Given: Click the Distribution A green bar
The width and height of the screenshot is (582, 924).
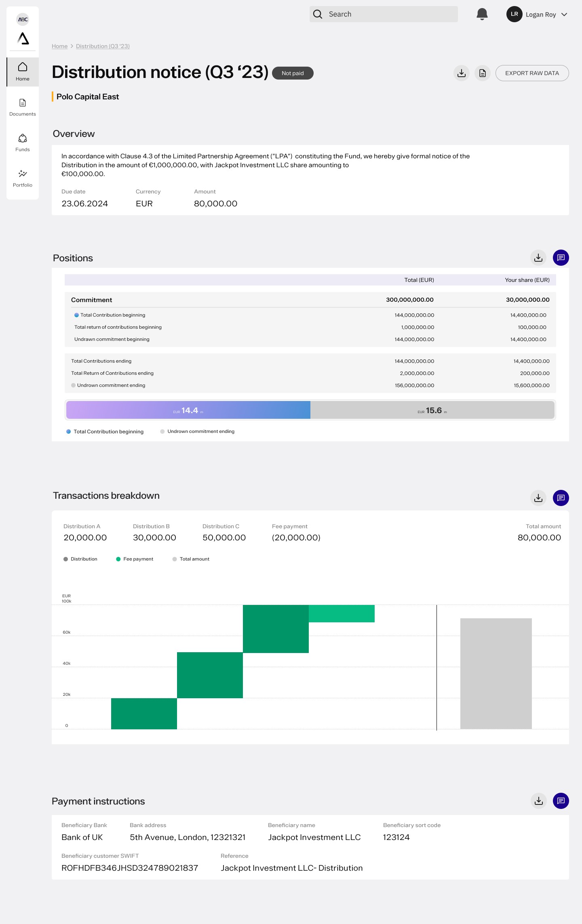Looking at the screenshot, I should pos(144,714).
